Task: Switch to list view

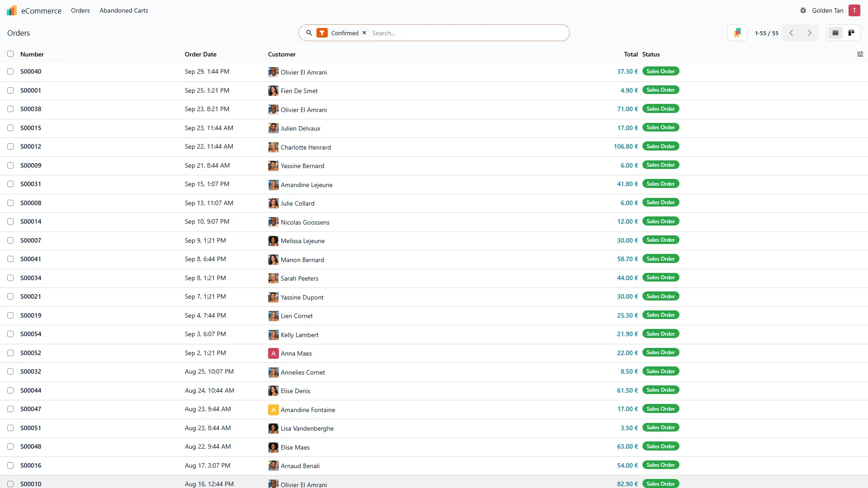Action: pyautogui.click(x=835, y=33)
